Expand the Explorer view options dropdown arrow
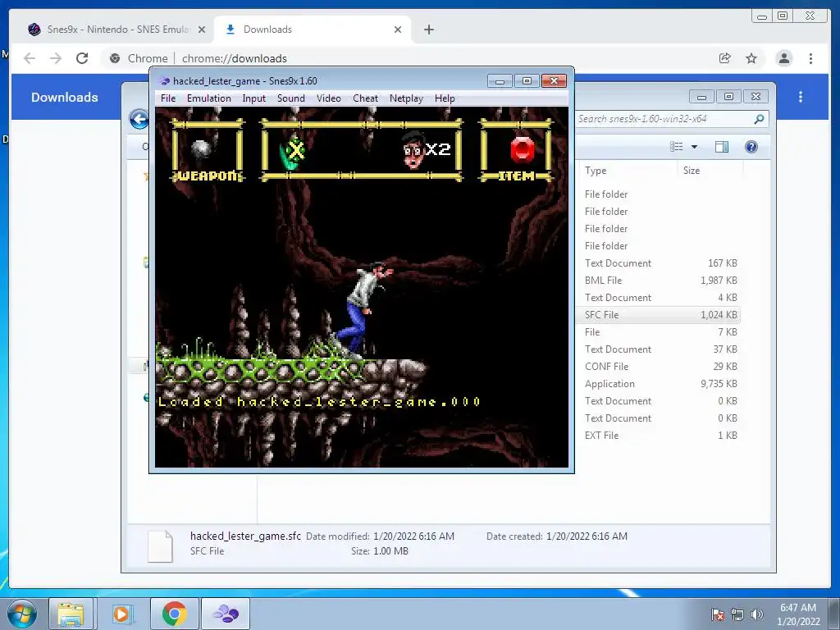Viewport: 840px width, 630px height. (694, 147)
